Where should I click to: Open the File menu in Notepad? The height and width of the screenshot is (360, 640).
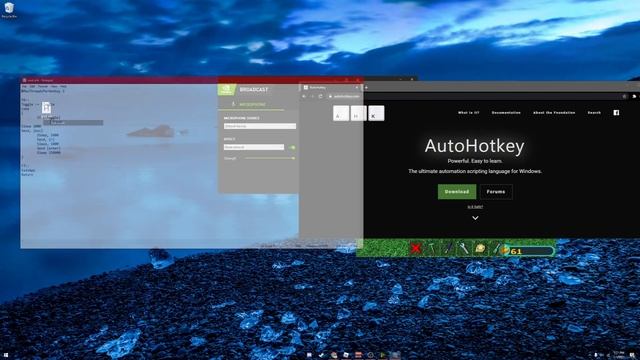24,87
